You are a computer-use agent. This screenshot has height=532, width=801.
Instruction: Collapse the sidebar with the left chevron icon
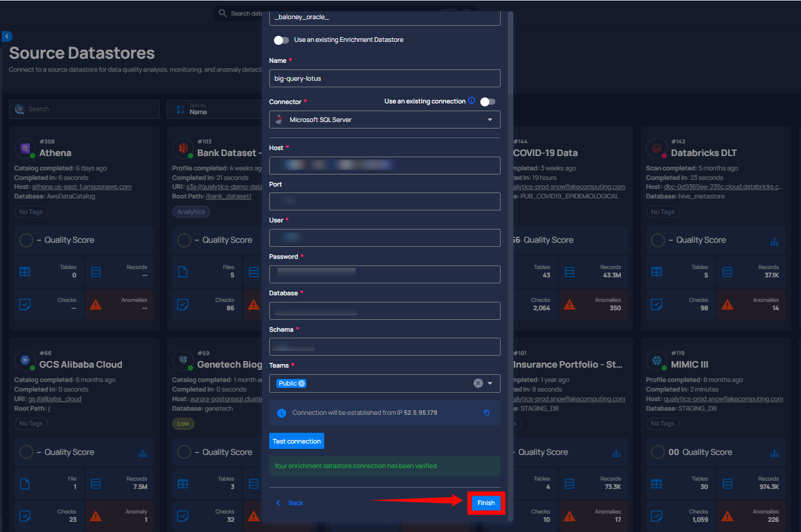7,36
